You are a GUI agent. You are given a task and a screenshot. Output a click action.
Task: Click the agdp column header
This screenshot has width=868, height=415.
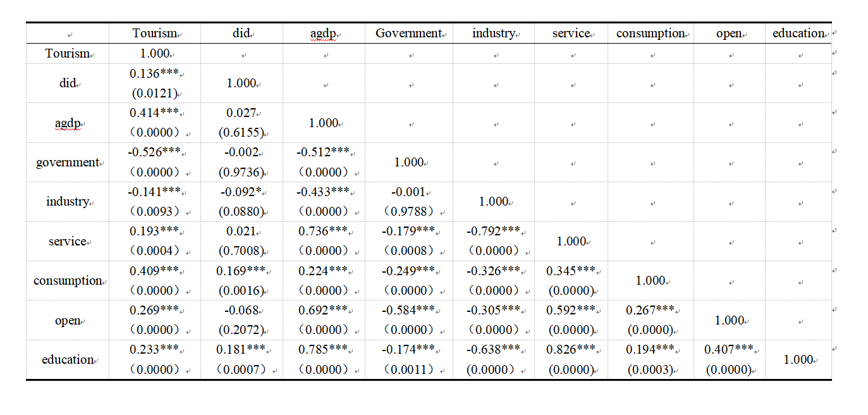coord(323,34)
